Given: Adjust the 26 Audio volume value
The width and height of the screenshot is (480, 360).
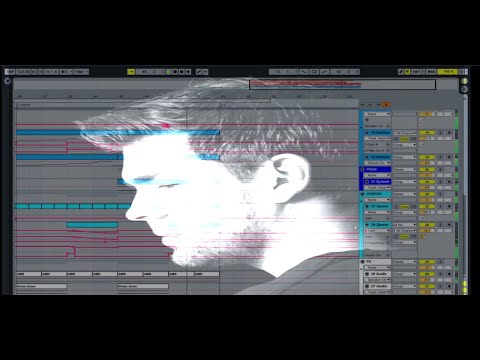Looking at the screenshot, I should (x=427, y=280).
